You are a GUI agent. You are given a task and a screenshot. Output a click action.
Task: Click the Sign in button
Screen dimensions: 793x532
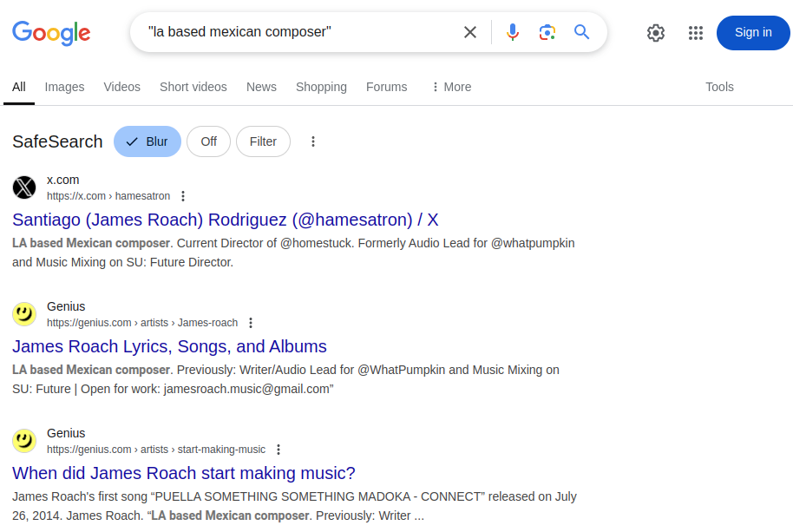click(752, 33)
